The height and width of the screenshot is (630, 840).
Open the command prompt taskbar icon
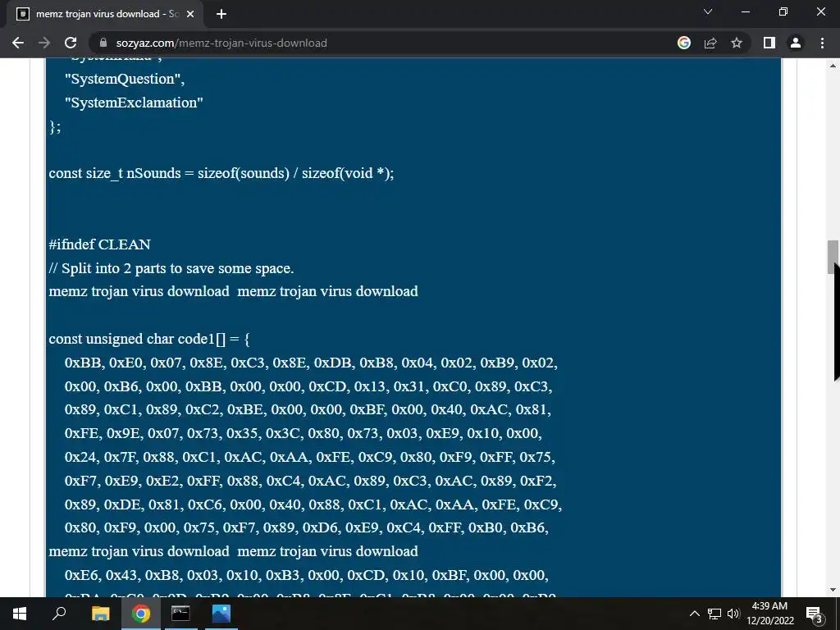point(180,614)
